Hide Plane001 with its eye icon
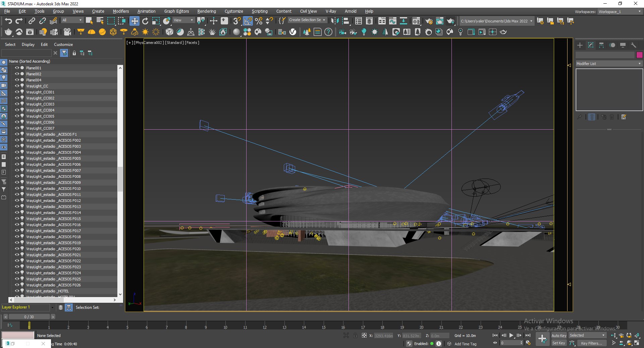This screenshot has width=644, height=348. tap(17, 68)
